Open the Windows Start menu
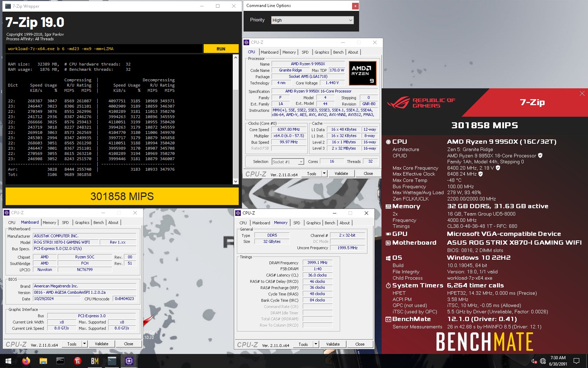Viewport: 588px width, 368px height. [x=8, y=361]
